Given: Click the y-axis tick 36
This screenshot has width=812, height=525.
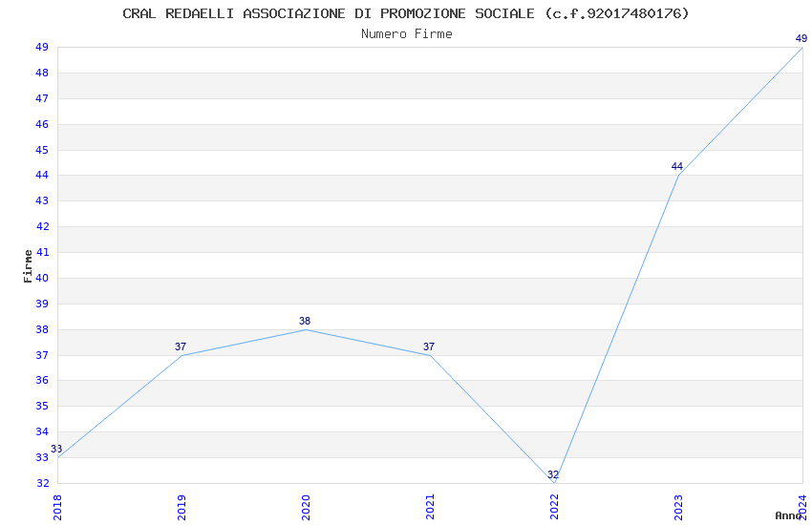Looking at the screenshot, I should (42, 380).
